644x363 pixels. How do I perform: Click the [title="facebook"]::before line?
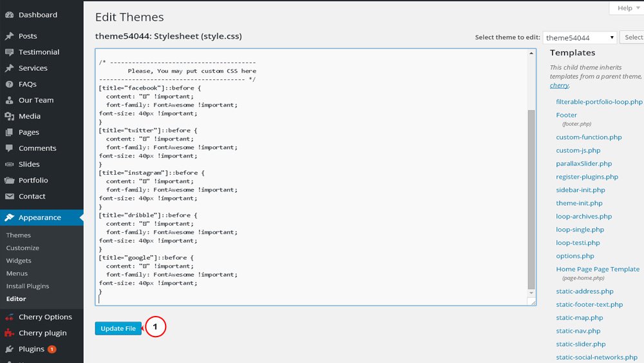click(150, 88)
